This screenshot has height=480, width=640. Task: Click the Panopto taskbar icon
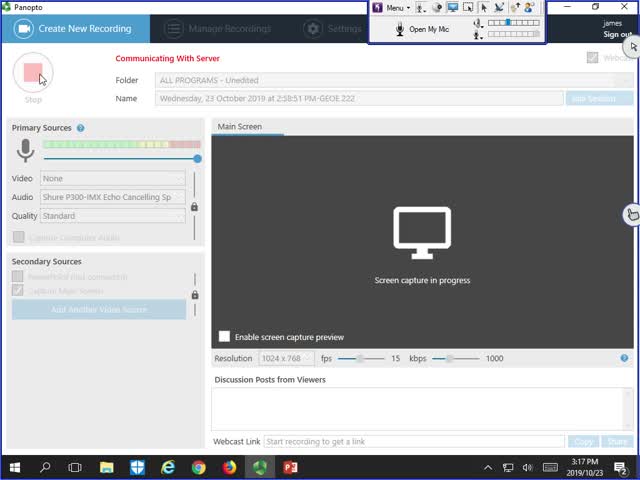[260, 467]
